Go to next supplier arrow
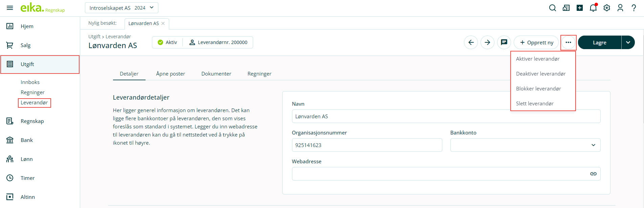The image size is (644, 208). pyautogui.click(x=487, y=42)
